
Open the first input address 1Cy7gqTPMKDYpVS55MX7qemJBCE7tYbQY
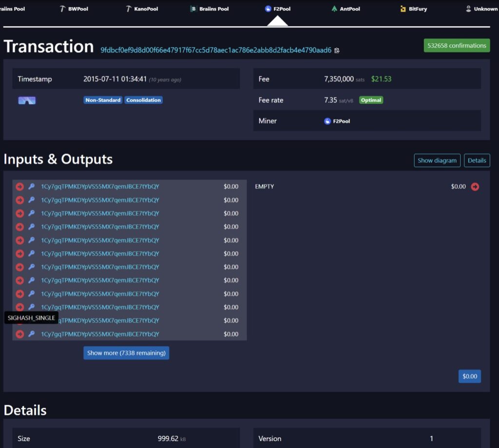pyautogui.click(x=100, y=187)
